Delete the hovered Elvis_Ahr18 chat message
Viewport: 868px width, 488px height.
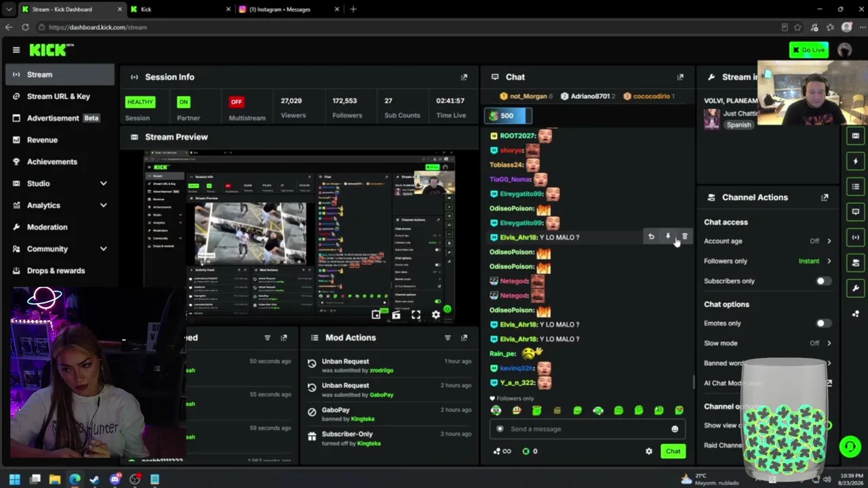click(x=684, y=237)
